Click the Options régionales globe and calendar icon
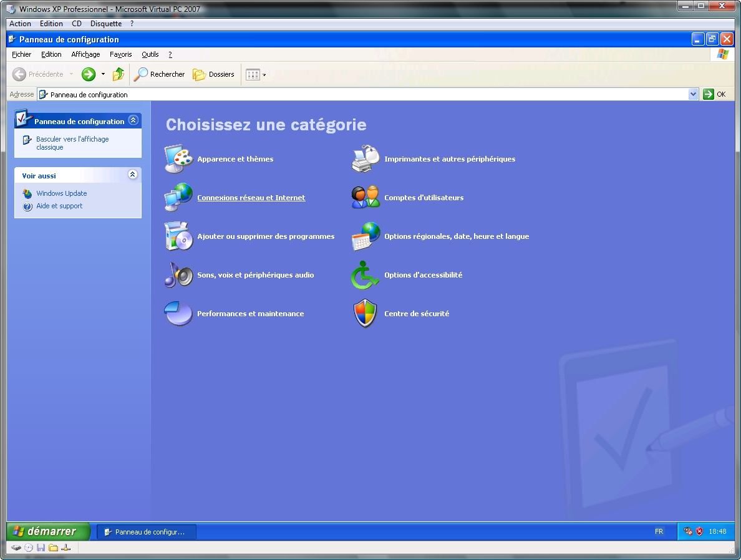 click(x=366, y=236)
